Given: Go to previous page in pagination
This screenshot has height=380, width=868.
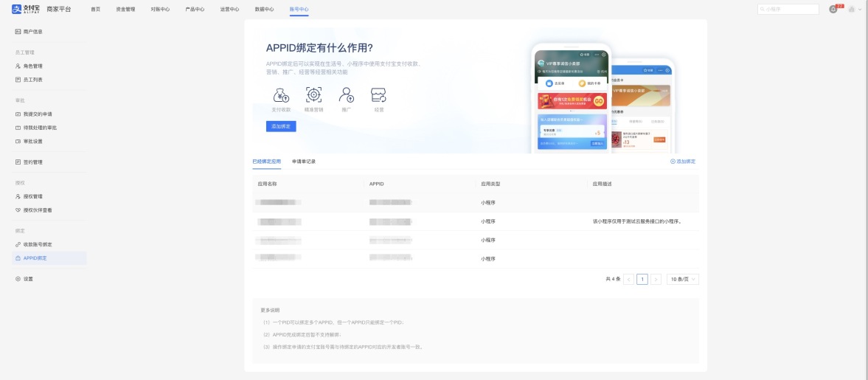Looking at the screenshot, I should pyautogui.click(x=628, y=279).
